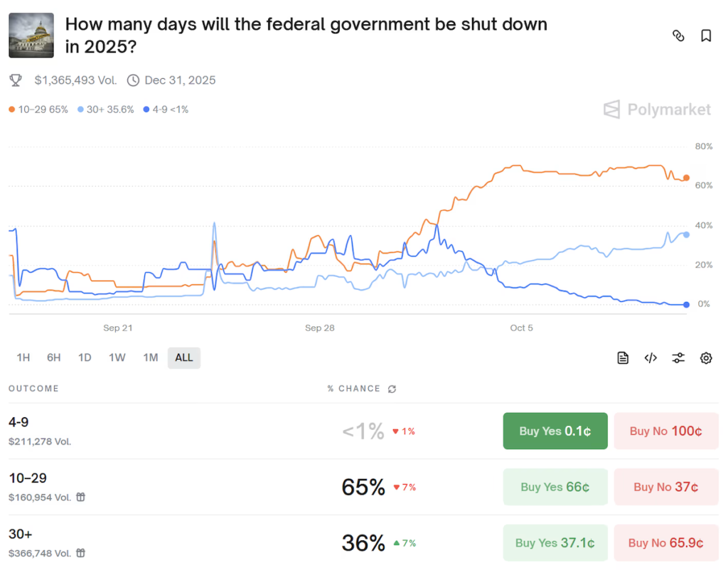Click the orange 10–29 legend dot
728x570 pixels.
[12, 109]
